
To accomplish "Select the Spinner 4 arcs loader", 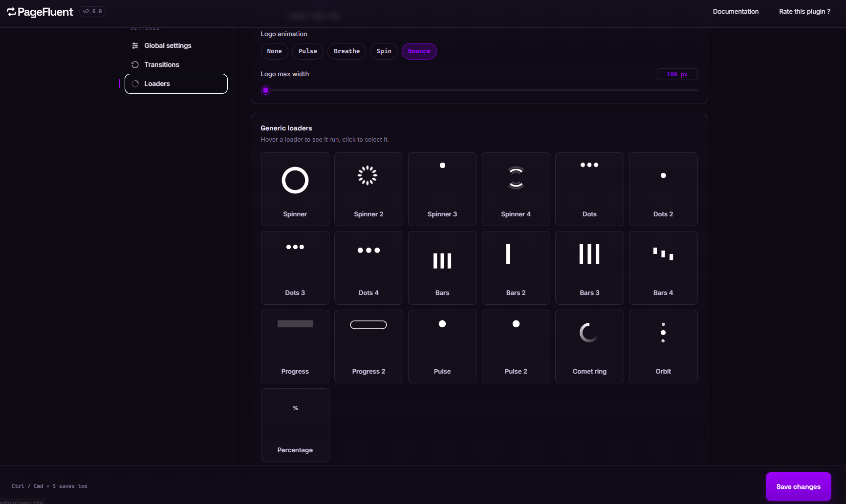I will tap(516, 189).
